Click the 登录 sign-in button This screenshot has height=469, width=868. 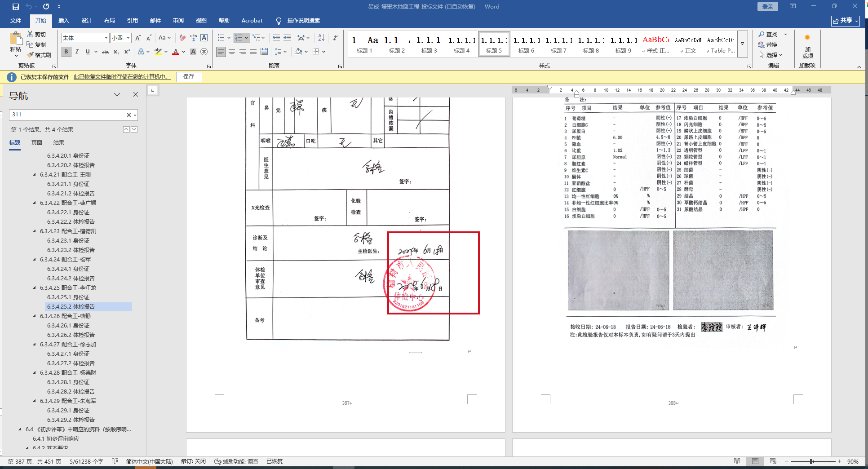[768, 7]
